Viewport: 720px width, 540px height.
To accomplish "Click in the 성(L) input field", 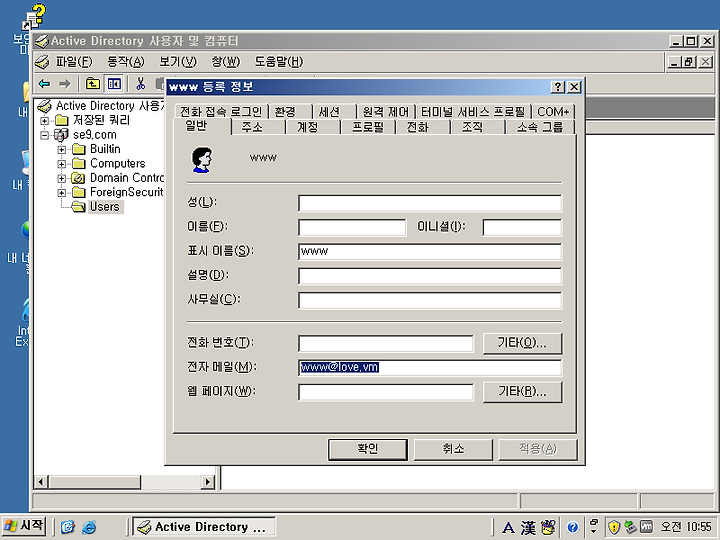I will [x=430, y=203].
